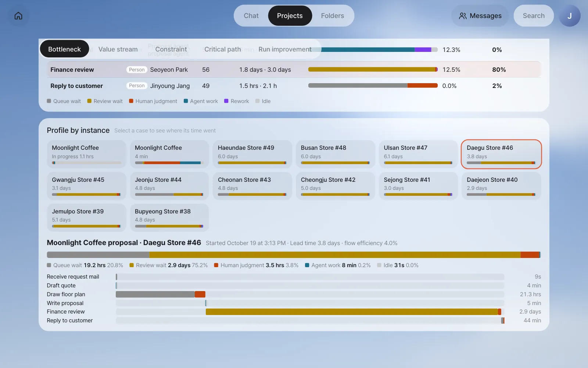Select the Reply to customer row
The width and height of the screenshot is (588, 368).
coord(294,86)
